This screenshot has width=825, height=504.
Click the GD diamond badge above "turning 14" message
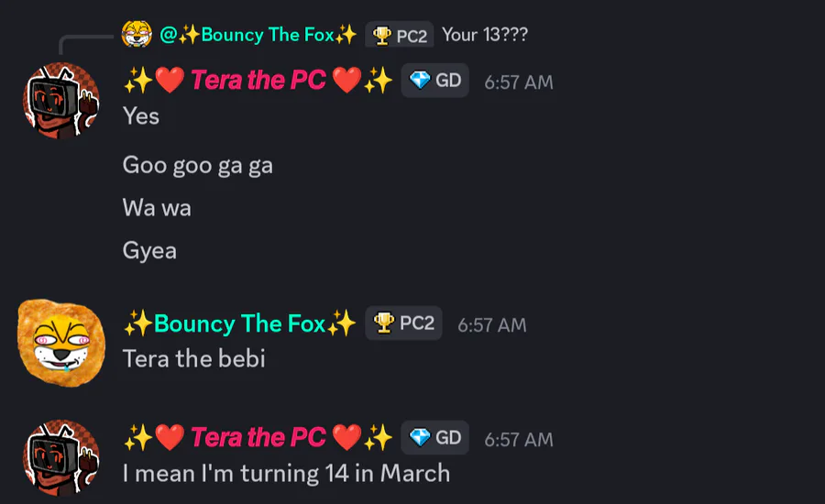[x=435, y=438]
